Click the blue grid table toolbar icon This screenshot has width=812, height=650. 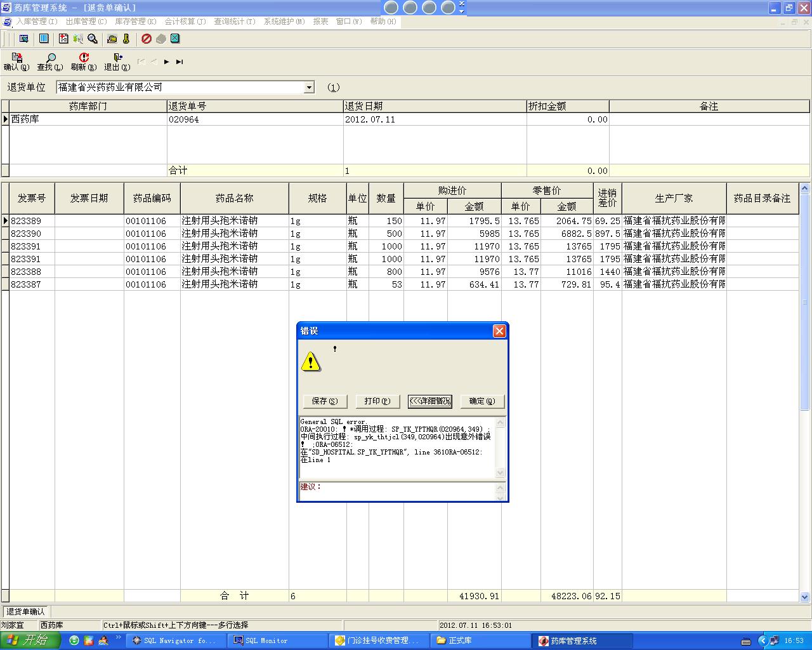tap(44, 39)
